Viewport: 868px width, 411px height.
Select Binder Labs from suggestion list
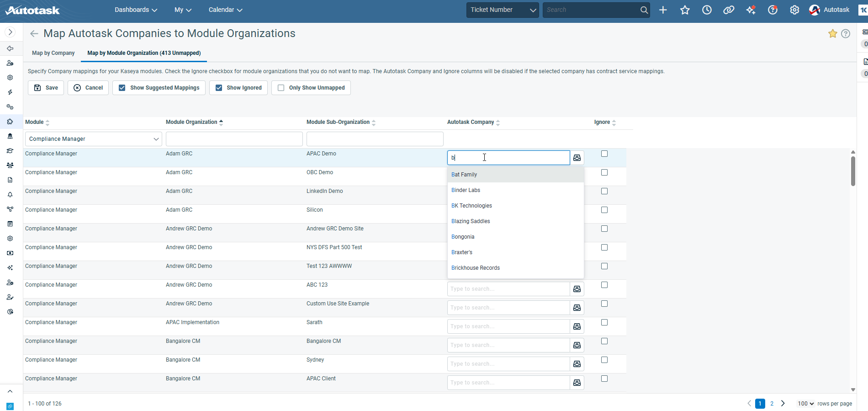coord(466,190)
